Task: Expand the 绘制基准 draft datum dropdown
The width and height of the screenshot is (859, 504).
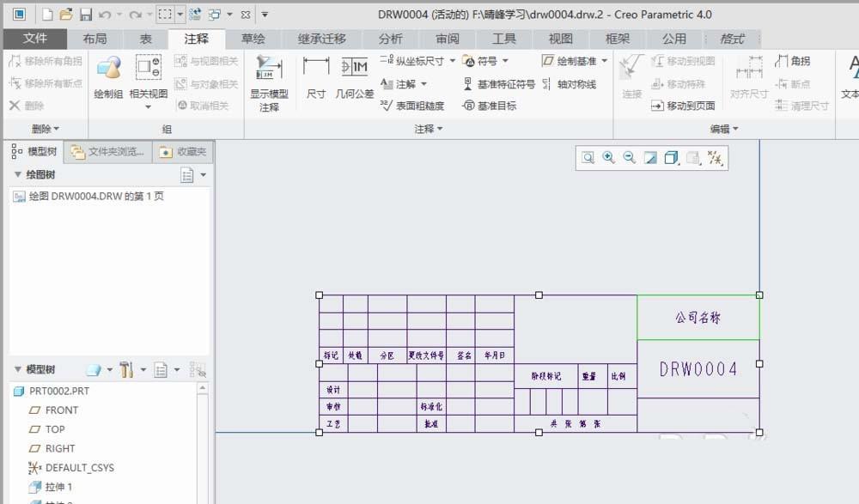Action: 604,60
